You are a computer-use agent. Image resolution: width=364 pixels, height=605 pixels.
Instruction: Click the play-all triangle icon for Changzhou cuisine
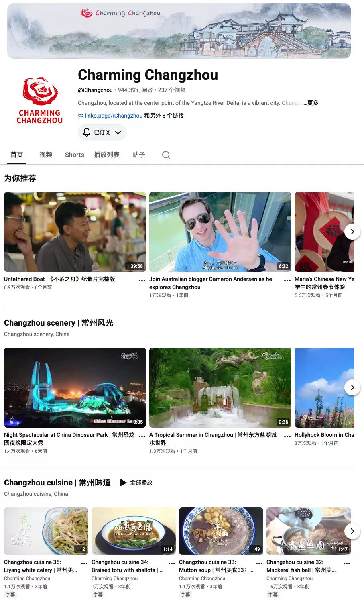[x=123, y=483]
